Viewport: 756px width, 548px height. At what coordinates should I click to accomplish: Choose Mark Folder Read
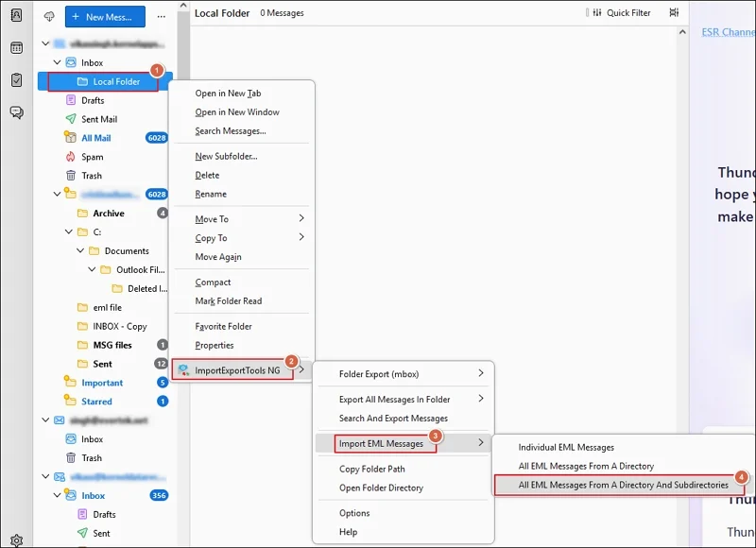229,300
